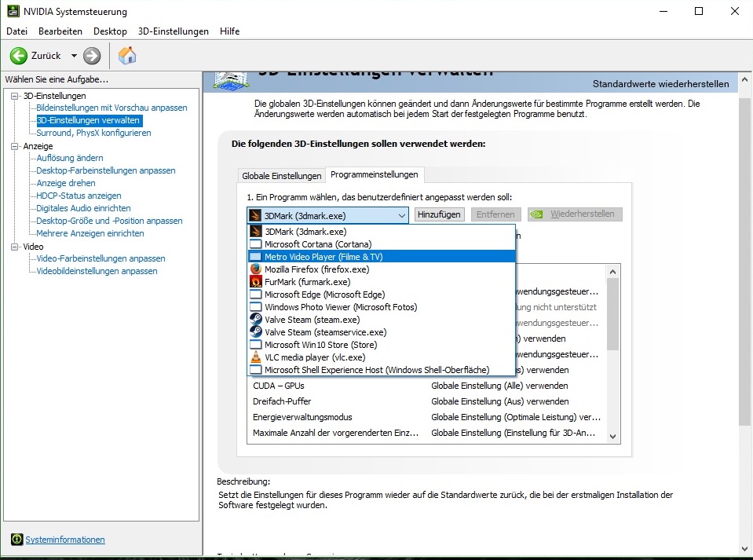Select FurMark (furmark.exe) in list

click(382, 281)
